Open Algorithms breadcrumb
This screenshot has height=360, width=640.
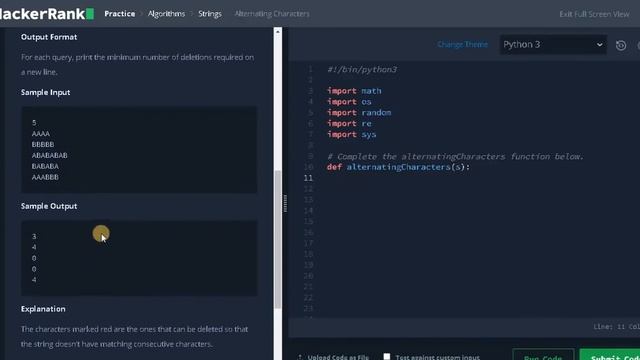click(x=167, y=14)
